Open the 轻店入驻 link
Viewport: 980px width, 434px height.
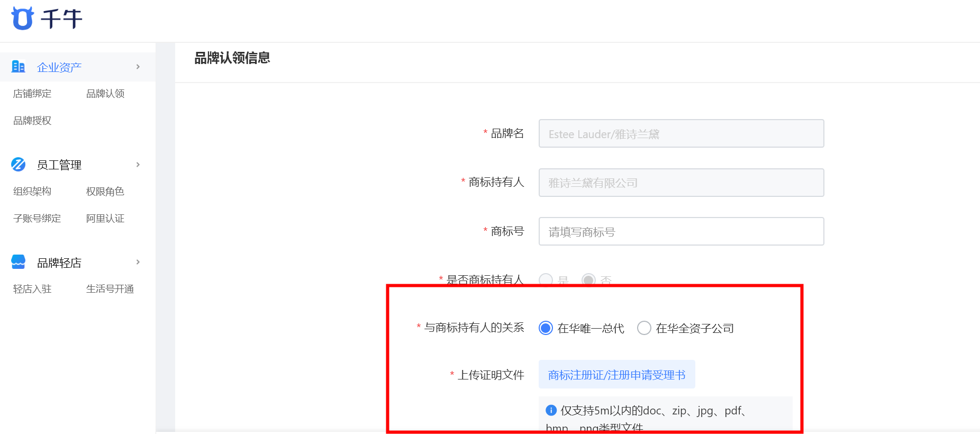click(32, 289)
